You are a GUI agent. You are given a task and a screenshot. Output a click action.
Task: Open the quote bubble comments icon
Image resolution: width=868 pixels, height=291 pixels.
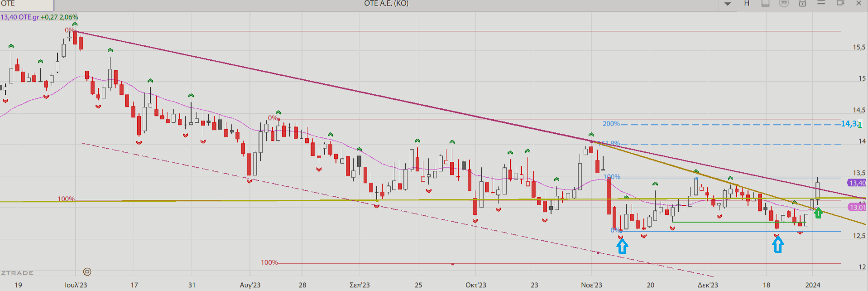[784, 3]
